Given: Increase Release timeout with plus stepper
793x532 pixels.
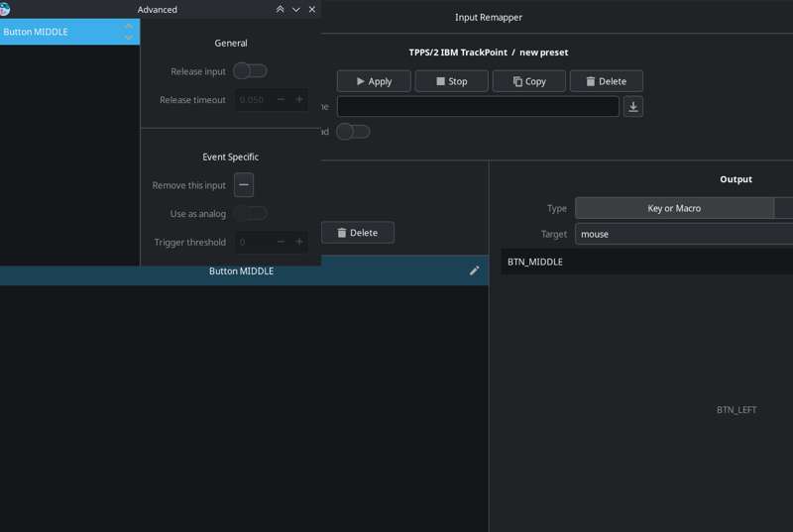Looking at the screenshot, I should point(299,99).
